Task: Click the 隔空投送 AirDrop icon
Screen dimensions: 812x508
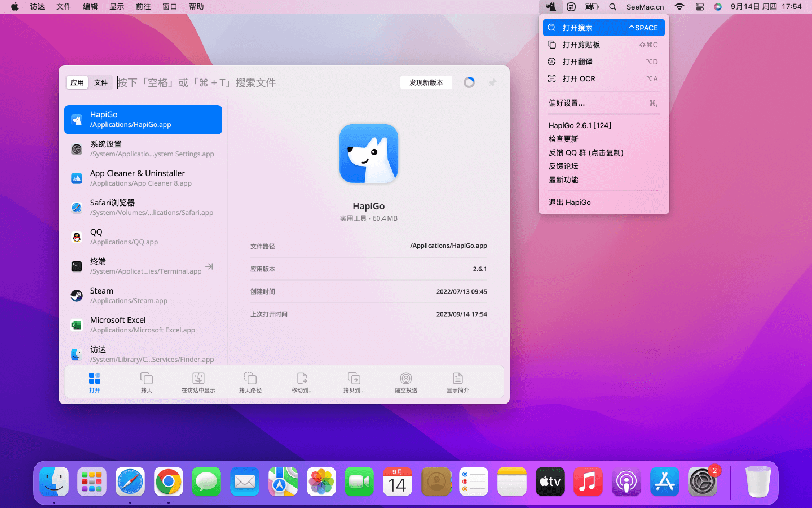Action: tap(405, 379)
